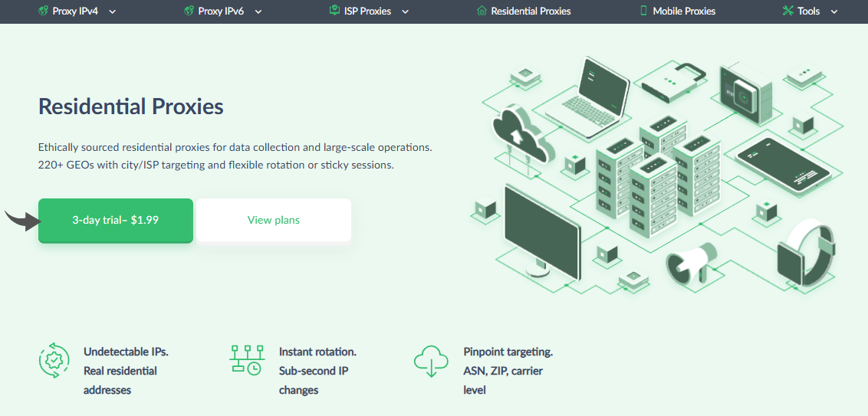The height and width of the screenshot is (416, 868).
Task: Click the Residential Proxies heading
Action: (x=130, y=106)
